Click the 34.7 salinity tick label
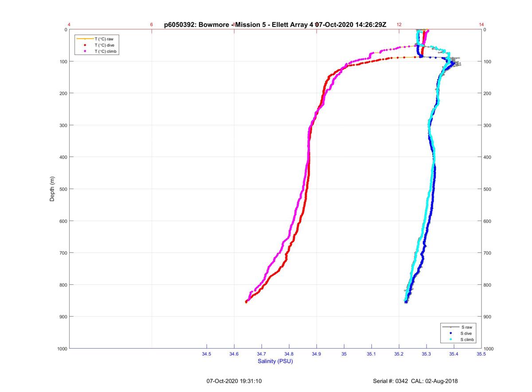Viewport: 532px width, 392px height. point(262,354)
